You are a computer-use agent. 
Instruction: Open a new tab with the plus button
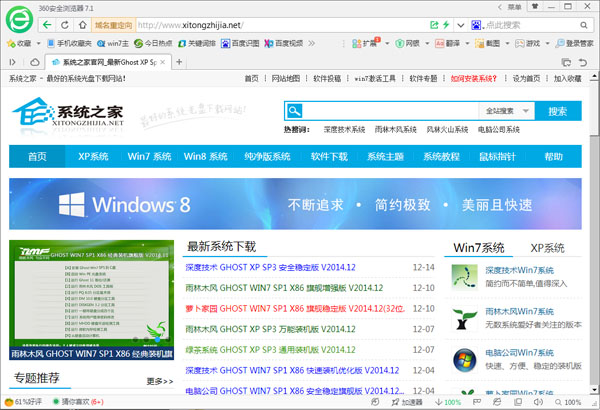(179, 62)
